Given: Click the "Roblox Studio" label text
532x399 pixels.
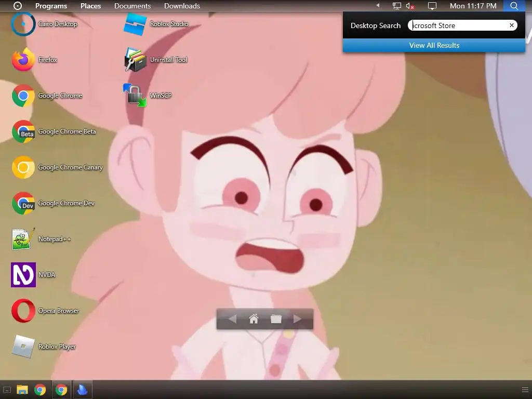Looking at the screenshot, I should (169, 24).
